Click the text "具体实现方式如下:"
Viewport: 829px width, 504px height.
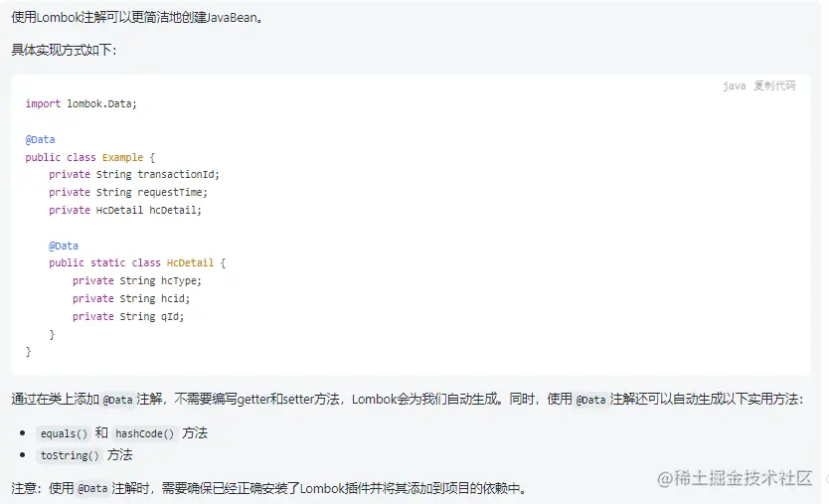point(64,51)
